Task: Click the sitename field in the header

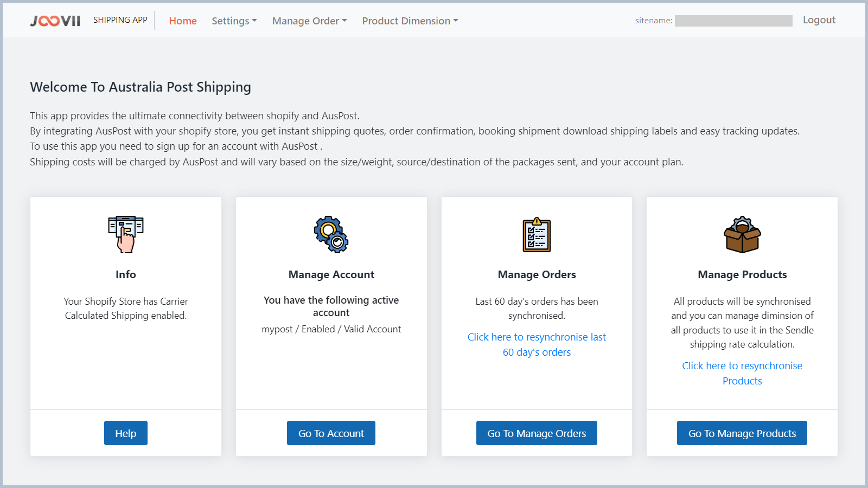Action: coord(733,21)
